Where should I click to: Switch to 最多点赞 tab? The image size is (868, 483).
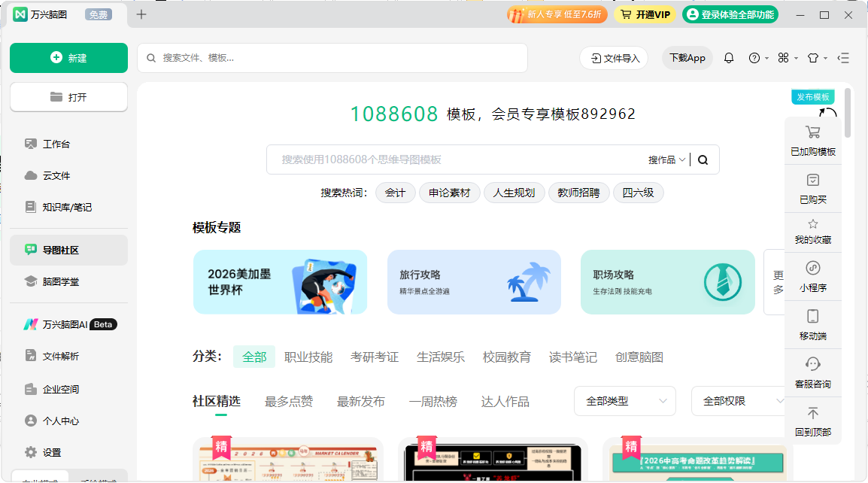click(x=289, y=402)
